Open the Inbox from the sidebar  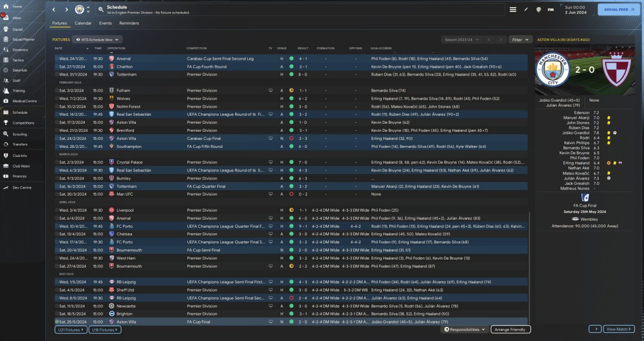tap(7, 18)
